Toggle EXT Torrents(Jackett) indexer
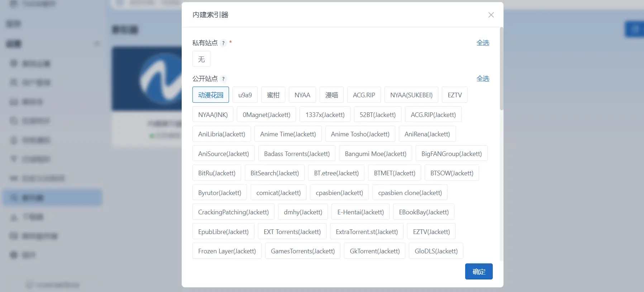The image size is (644, 292). point(292,232)
